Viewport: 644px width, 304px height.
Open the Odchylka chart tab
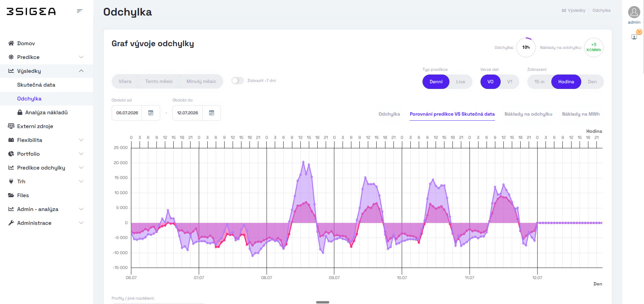389,114
